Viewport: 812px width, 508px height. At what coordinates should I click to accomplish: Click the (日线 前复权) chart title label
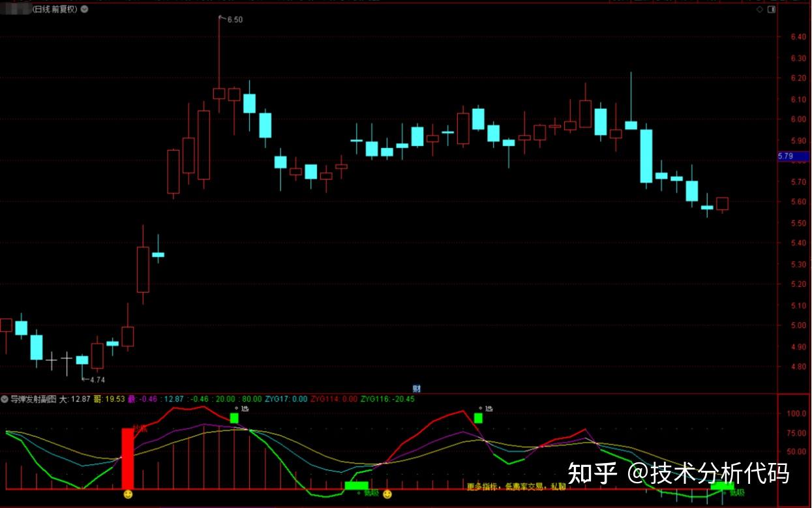pos(55,9)
